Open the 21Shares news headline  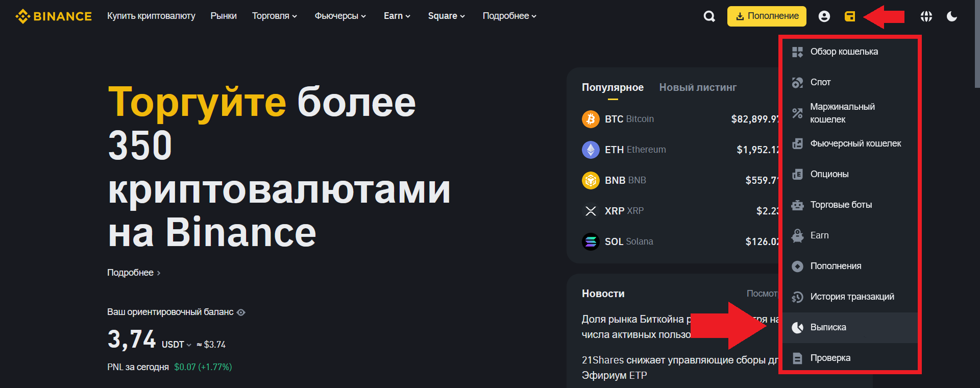pyautogui.click(x=680, y=368)
